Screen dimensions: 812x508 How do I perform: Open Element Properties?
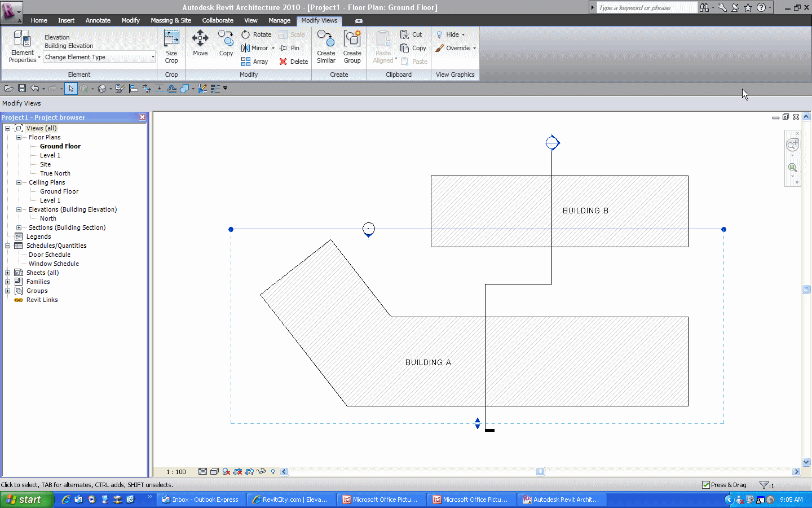click(23, 47)
